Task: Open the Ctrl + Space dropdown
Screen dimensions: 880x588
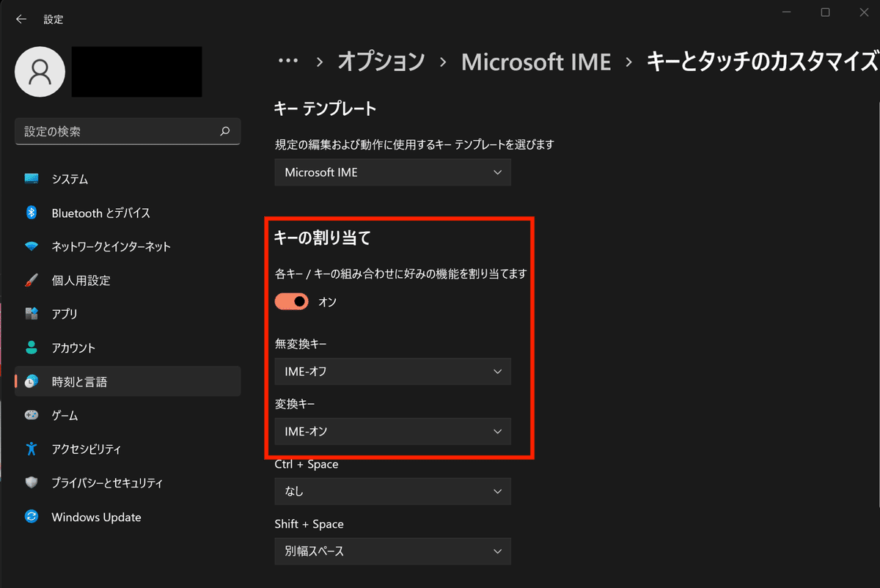Action: point(393,491)
